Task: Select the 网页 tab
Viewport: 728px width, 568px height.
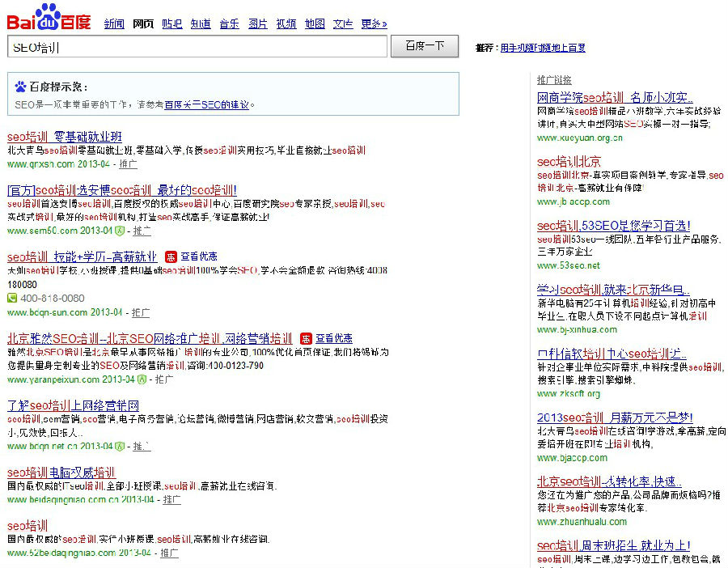Action: [143, 23]
